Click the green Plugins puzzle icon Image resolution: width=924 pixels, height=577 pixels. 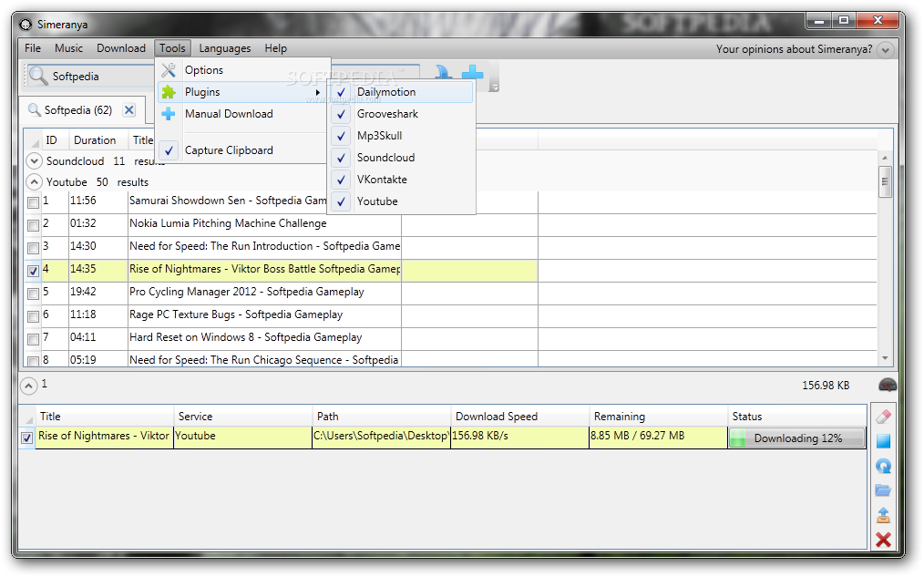point(169,92)
